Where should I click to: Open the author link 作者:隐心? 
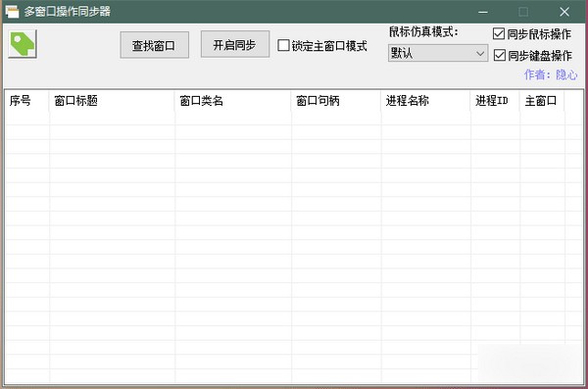click(551, 74)
